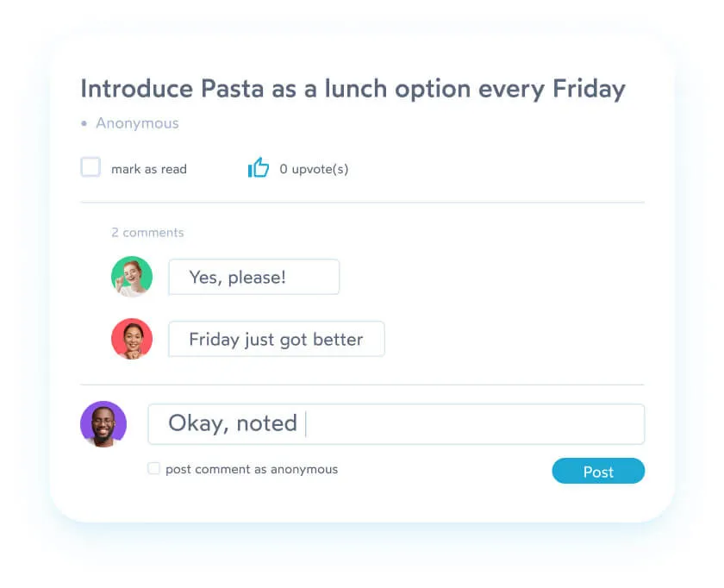Click the 'Yes, please!' comment bubble
The height and width of the screenshot is (588, 724).
click(253, 277)
